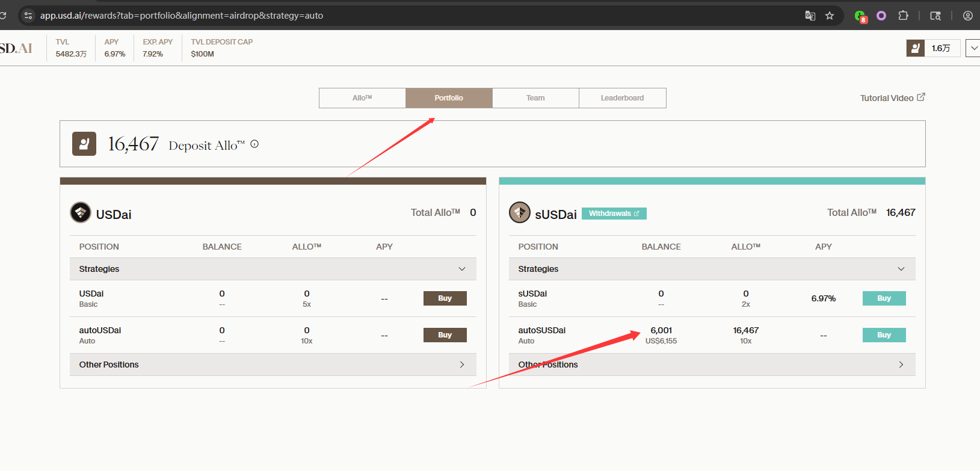Viewport: 980px width, 471px height.
Task: Buy autoUSDai Auto position
Action: (x=445, y=335)
